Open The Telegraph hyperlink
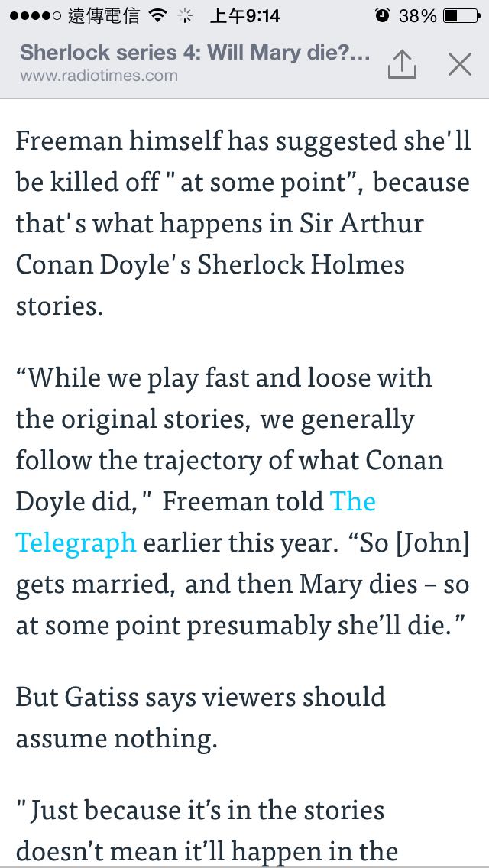 coord(76,542)
